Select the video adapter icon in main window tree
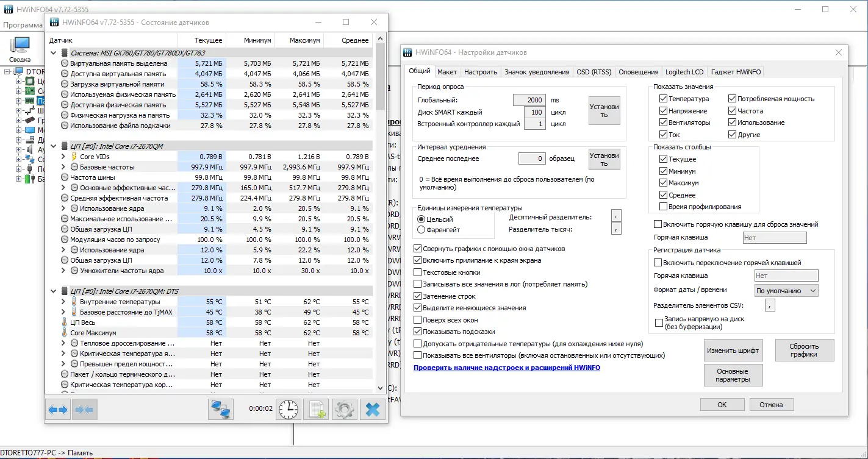Image resolution: width=868 pixels, height=459 pixels. pos(31,120)
